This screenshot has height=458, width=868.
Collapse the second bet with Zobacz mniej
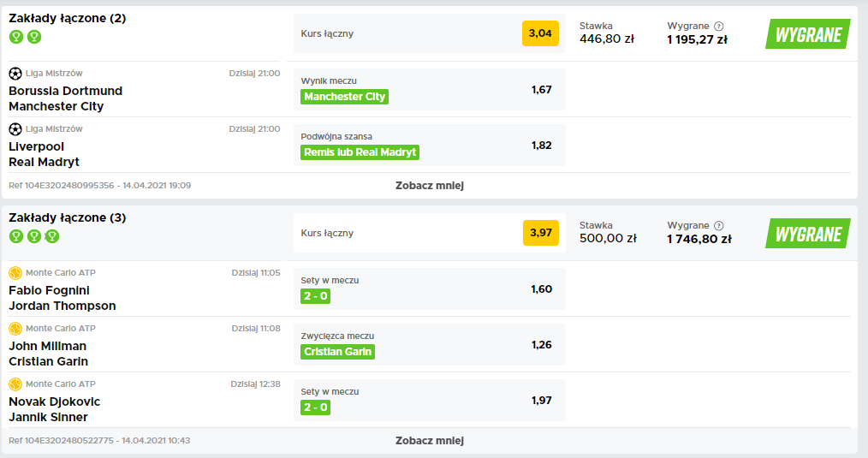pyautogui.click(x=430, y=441)
